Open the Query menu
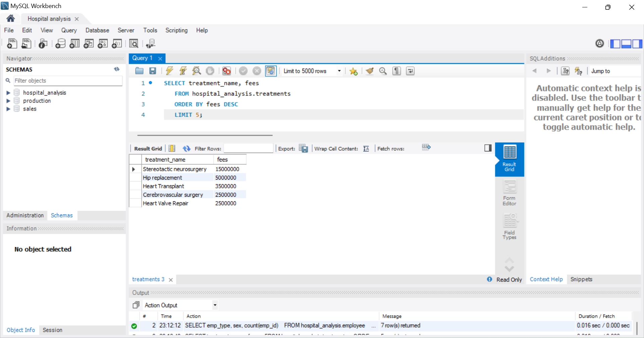Image resolution: width=644 pixels, height=338 pixels. click(x=69, y=30)
